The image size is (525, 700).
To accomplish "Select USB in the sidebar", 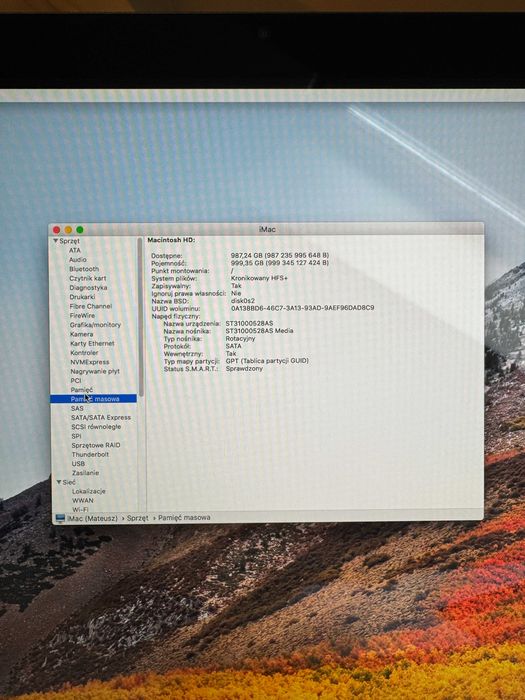I will pos(78,464).
